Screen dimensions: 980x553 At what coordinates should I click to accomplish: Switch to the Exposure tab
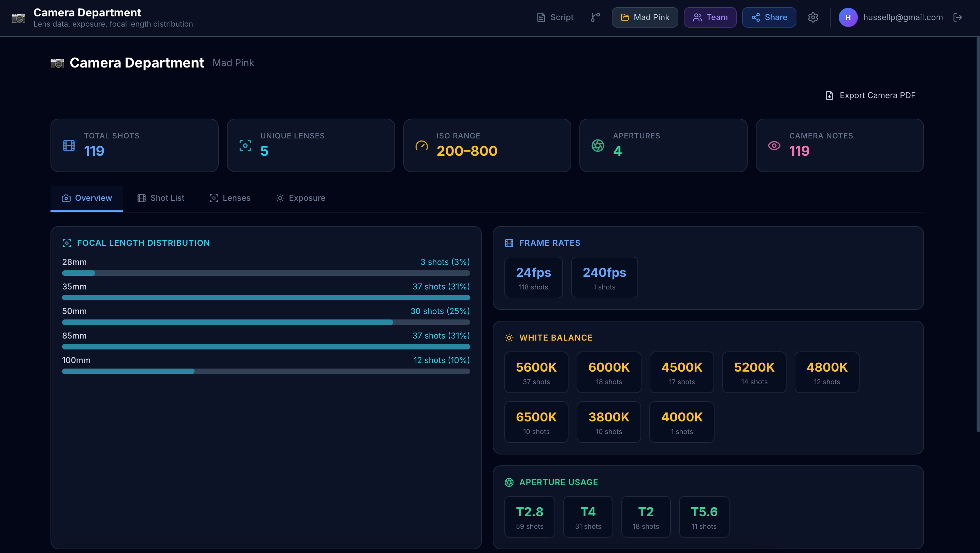click(300, 198)
